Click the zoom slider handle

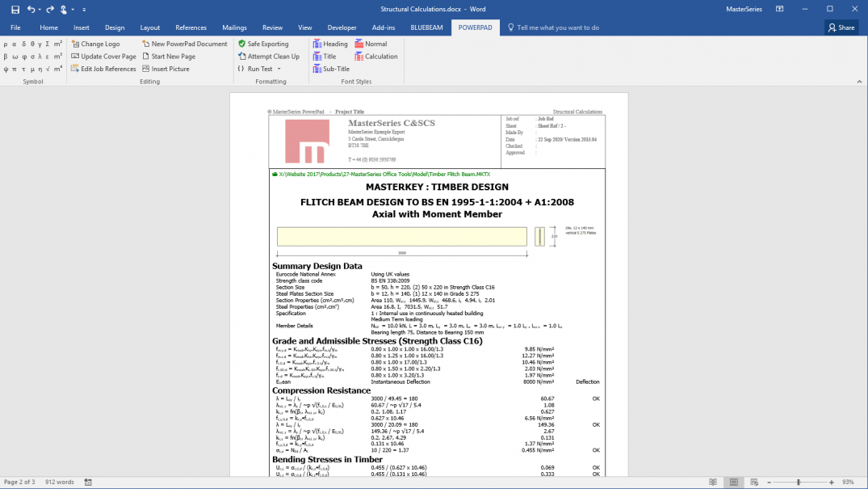[x=799, y=483]
